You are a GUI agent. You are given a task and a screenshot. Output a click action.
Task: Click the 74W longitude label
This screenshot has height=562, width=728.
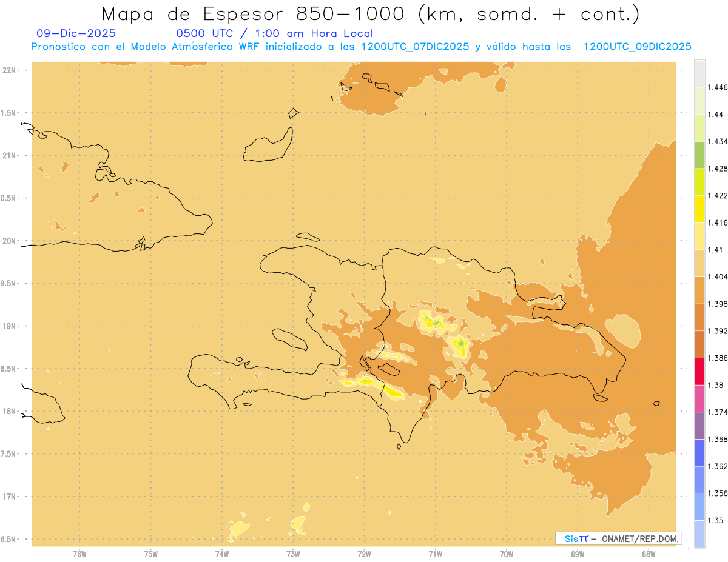pyautogui.click(x=222, y=554)
